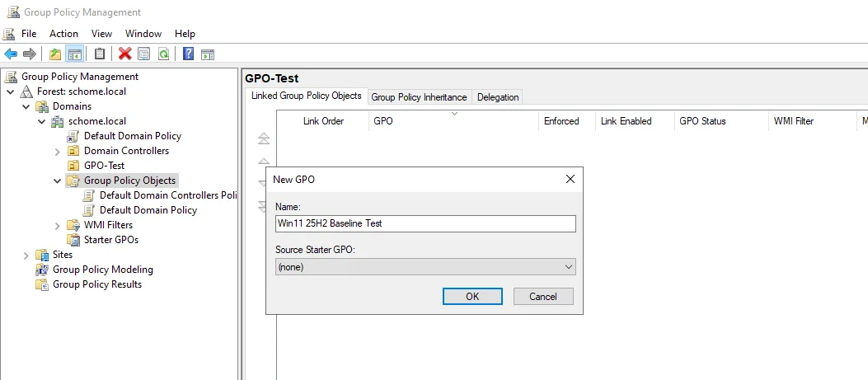Toggle Show/Hide Action Pane icon
Screen dimensions: 868x380
[208, 54]
